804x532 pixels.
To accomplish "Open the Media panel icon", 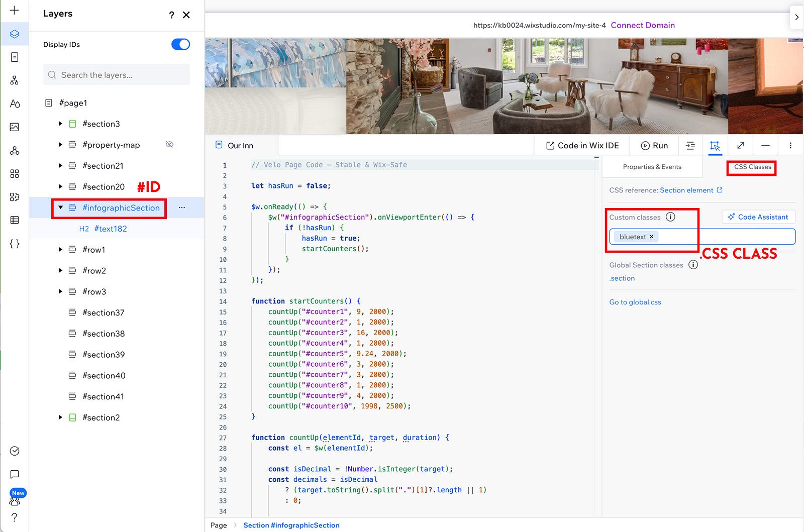I will coord(15,127).
